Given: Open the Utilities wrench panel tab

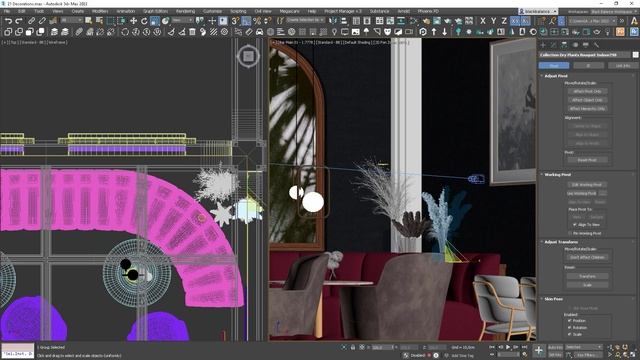Looking at the screenshot, I should (596, 44).
